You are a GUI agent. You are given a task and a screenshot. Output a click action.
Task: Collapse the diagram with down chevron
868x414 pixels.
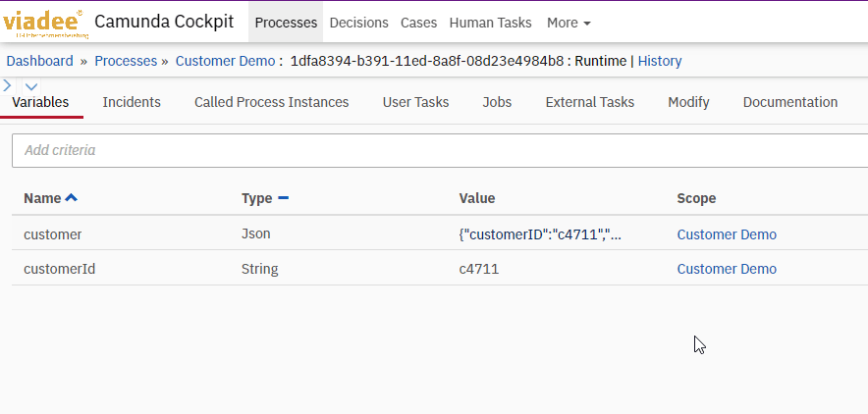click(x=31, y=86)
